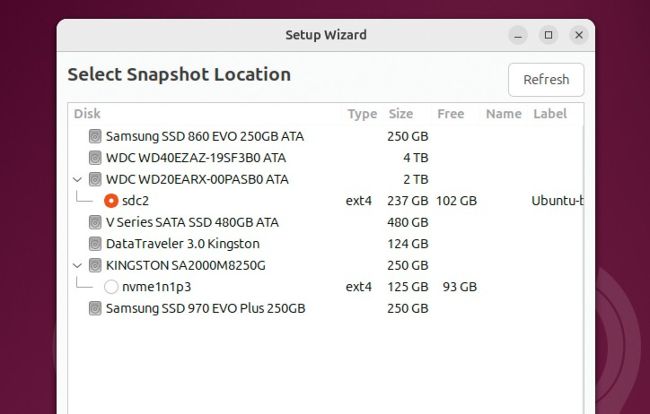650x414 pixels.
Task: Click the V Series SATA SSD disk icon
Action: pyautogui.click(x=95, y=222)
